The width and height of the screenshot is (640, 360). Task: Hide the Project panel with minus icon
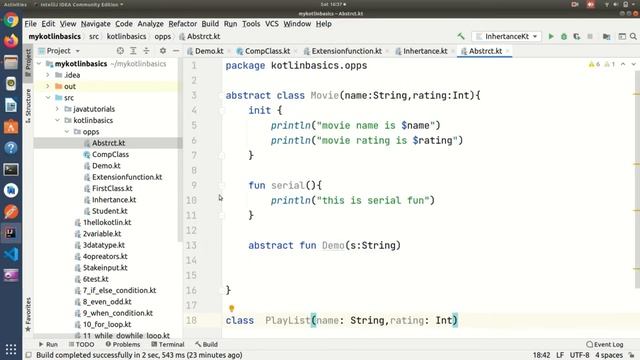click(176, 51)
